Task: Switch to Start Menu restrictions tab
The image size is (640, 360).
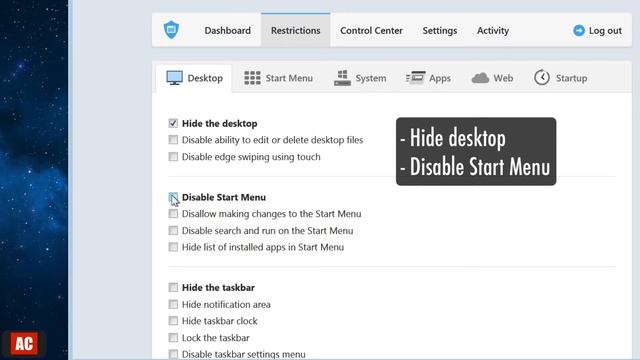Action: point(278,78)
